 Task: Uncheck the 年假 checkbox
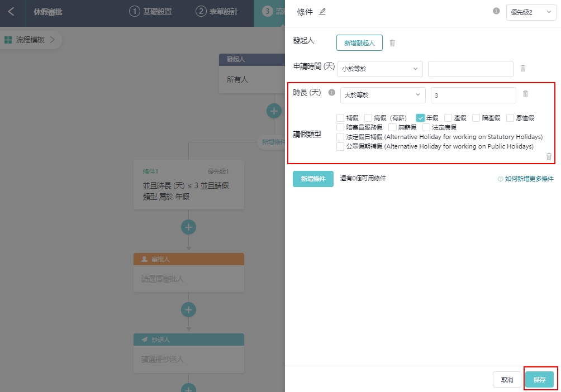(421, 118)
